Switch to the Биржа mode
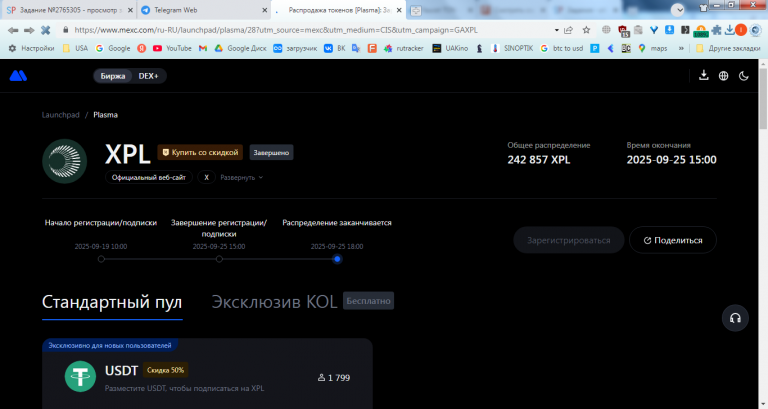 113,76
